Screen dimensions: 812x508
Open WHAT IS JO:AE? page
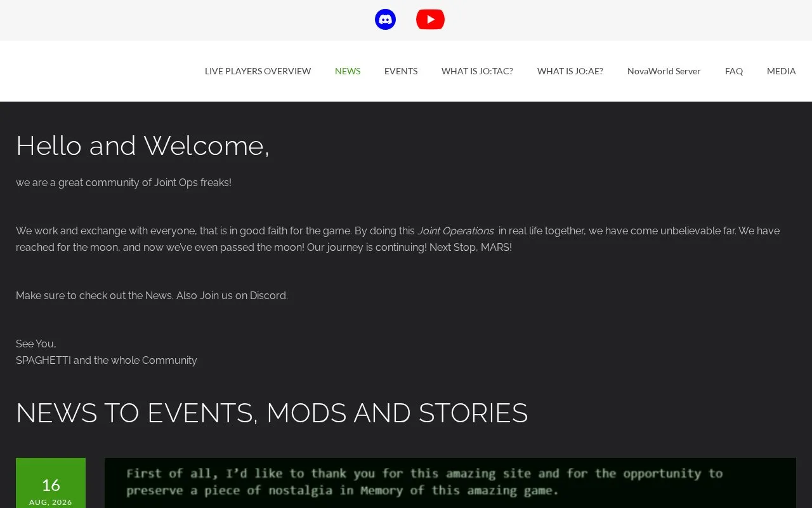[x=570, y=71]
